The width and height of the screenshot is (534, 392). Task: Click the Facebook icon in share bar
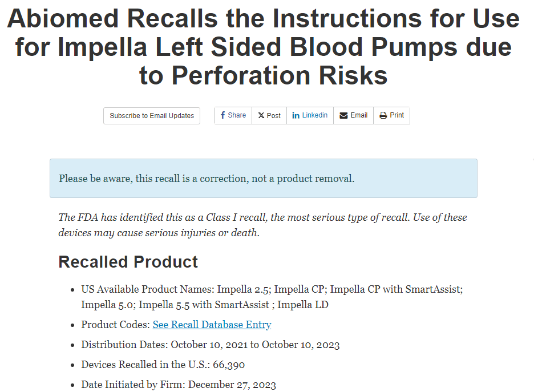[222, 115]
